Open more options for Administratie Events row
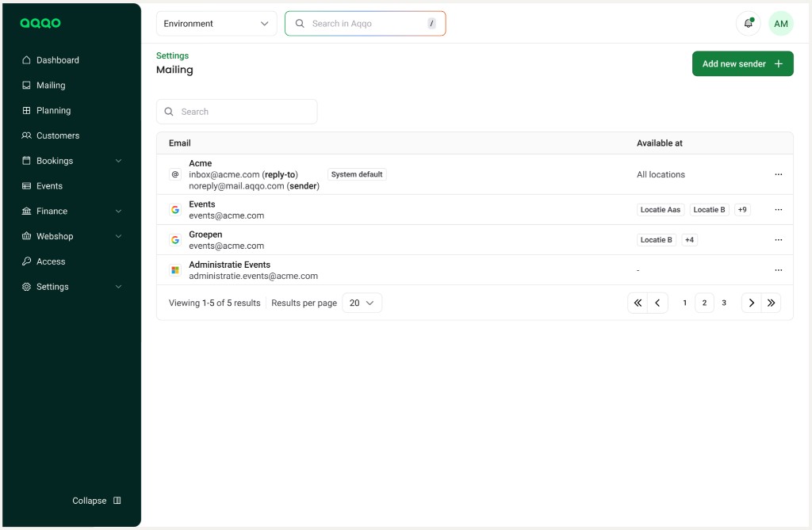The width and height of the screenshot is (812, 530). (778, 270)
